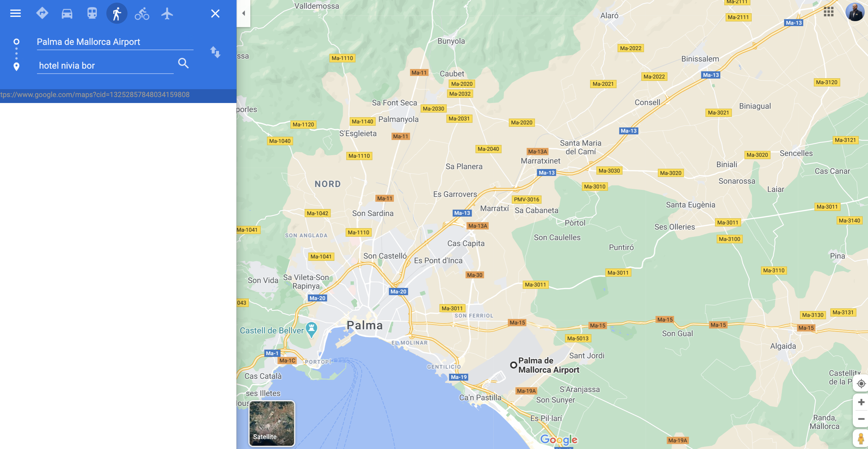868x449 pixels.
Task: Click the Ca'n Pastilla label
Action: 480,397
